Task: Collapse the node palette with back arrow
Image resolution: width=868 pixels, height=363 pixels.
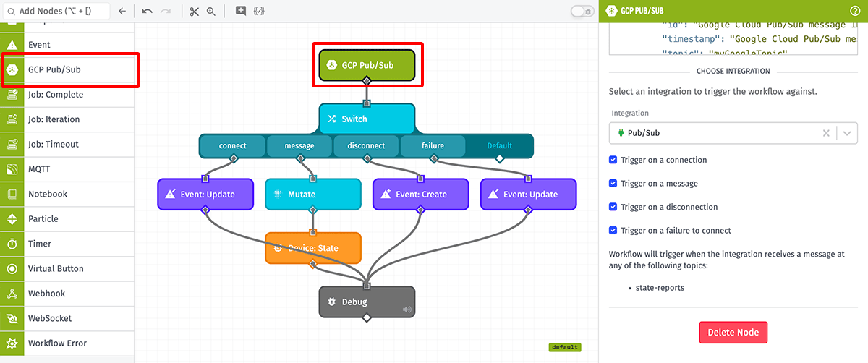Action: [x=122, y=11]
